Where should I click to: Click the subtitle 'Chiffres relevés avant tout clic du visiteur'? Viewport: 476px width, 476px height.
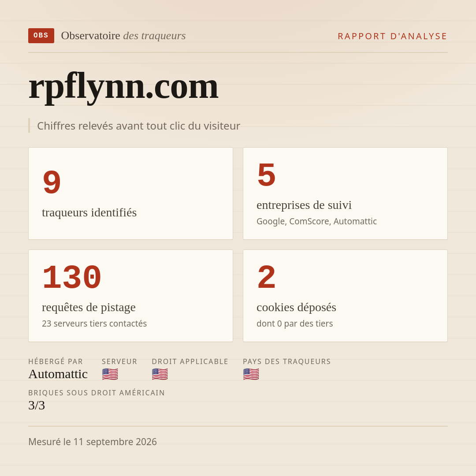click(138, 126)
